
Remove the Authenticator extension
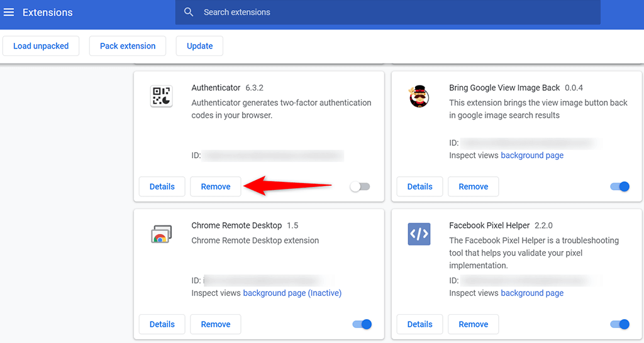point(216,186)
